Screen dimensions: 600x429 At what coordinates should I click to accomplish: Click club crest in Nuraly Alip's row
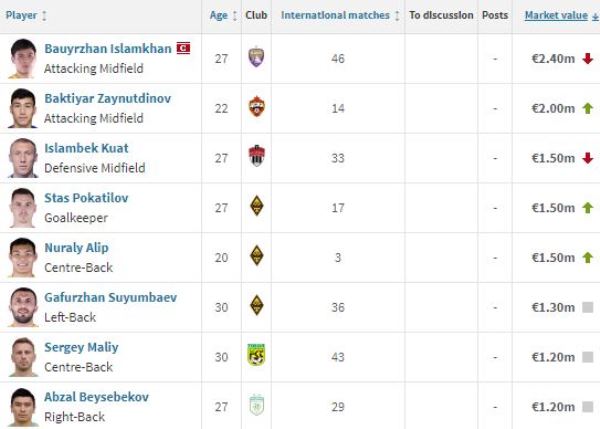click(256, 256)
